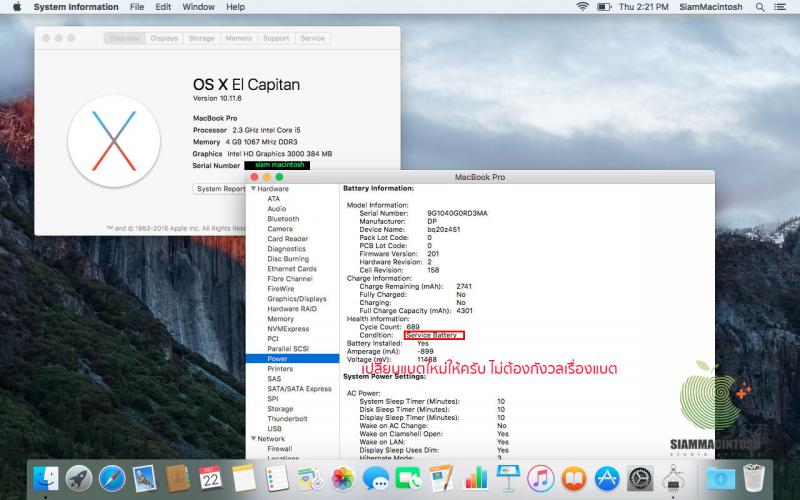
Task: Select Diagnostics in sidebar
Action: click(286, 248)
